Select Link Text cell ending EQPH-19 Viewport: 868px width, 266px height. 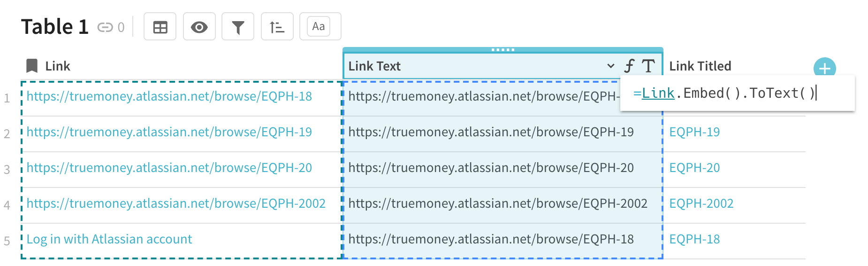(503, 134)
